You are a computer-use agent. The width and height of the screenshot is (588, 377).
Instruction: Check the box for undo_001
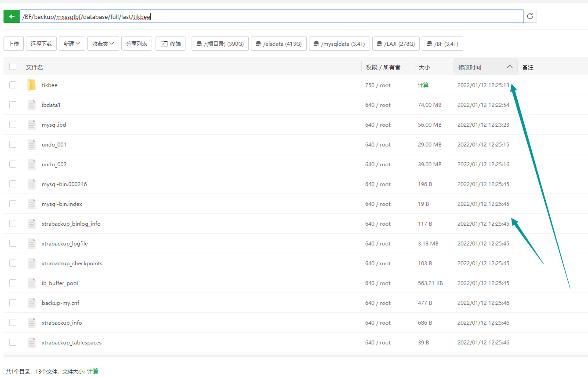pyautogui.click(x=13, y=144)
